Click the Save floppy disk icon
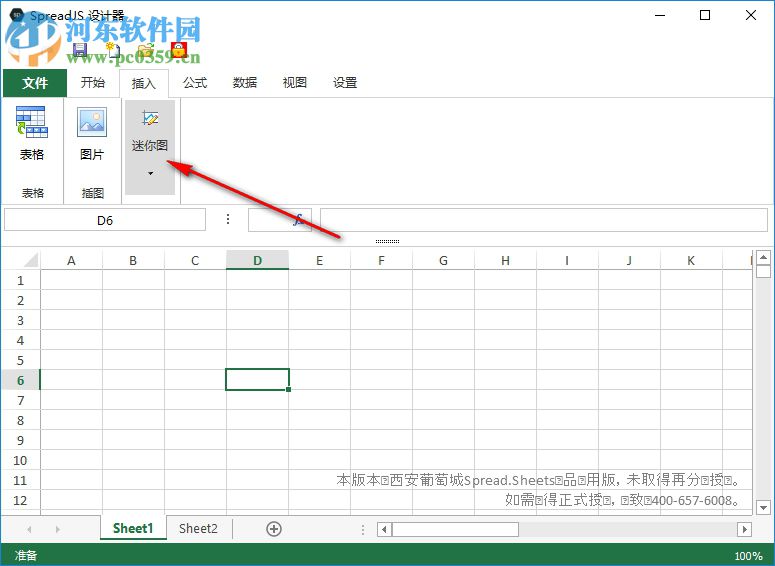Image resolution: width=775 pixels, height=566 pixels. [x=80, y=50]
